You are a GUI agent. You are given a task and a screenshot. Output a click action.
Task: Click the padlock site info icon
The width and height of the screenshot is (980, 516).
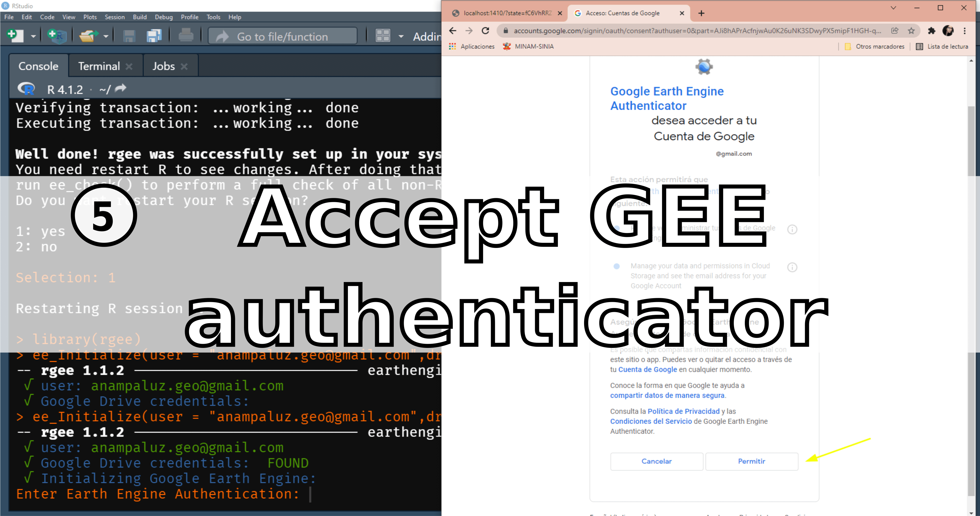click(506, 31)
